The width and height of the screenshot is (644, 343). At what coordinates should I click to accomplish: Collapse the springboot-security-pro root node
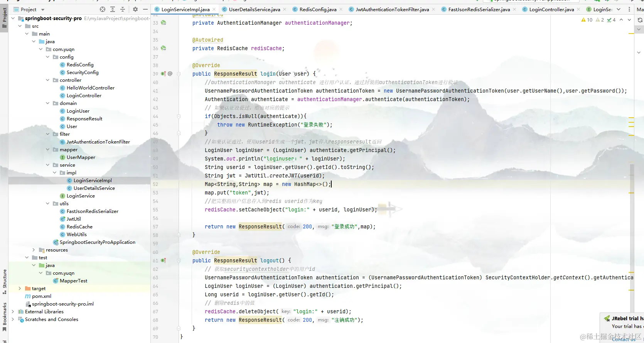(x=13, y=18)
